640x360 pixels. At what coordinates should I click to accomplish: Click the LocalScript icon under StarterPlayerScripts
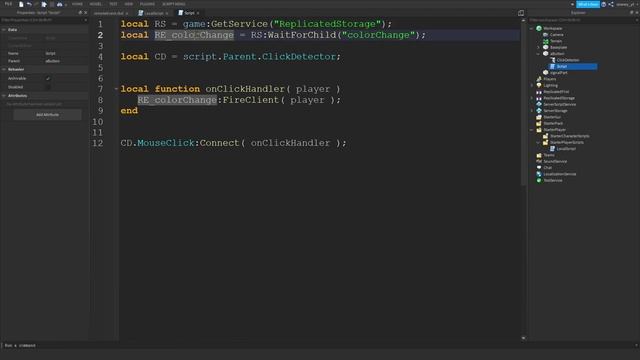tap(552, 149)
